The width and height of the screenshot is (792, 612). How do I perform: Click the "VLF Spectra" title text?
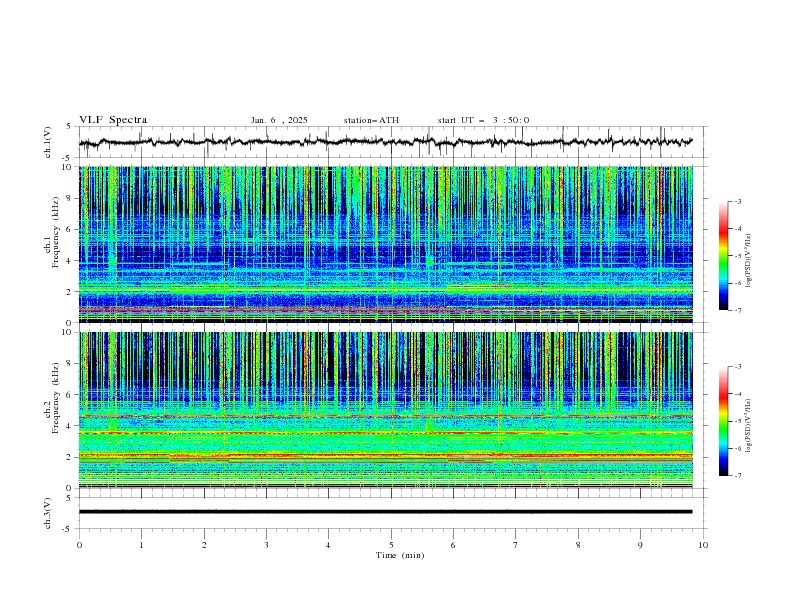[x=113, y=120]
